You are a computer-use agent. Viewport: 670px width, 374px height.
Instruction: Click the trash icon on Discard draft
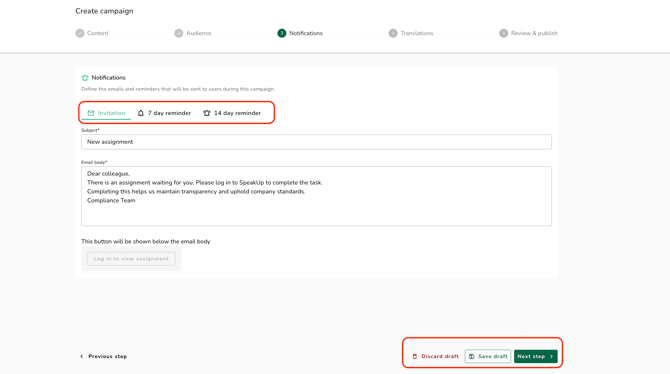click(414, 356)
